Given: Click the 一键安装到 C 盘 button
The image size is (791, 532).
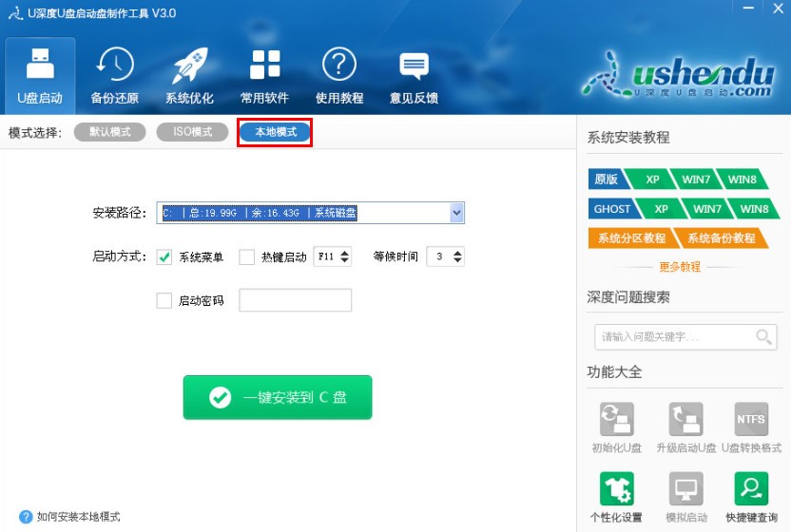Looking at the screenshot, I should coord(278,397).
